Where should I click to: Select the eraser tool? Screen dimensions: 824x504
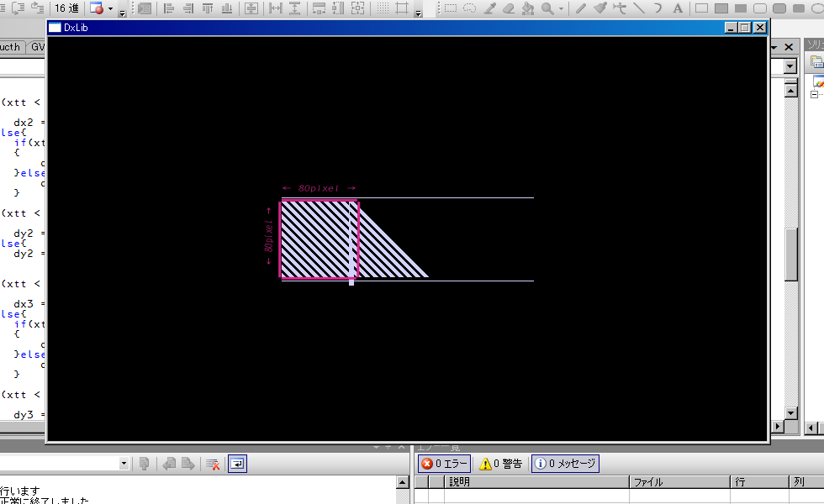click(509, 8)
